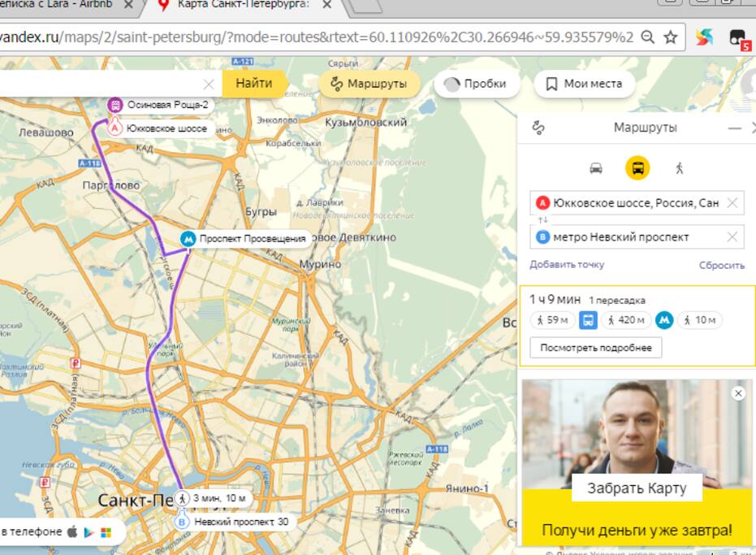Click the bus segment icon in route
This screenshot has width=756, height=555.
pyautogui.click(x=588, y=320)
